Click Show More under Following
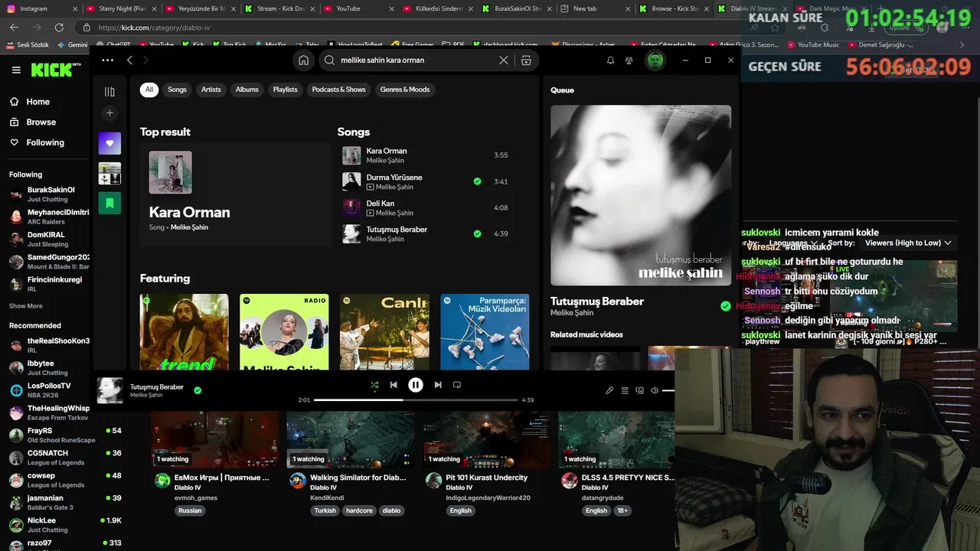The image size is (980, 551). tap(26, 306)
